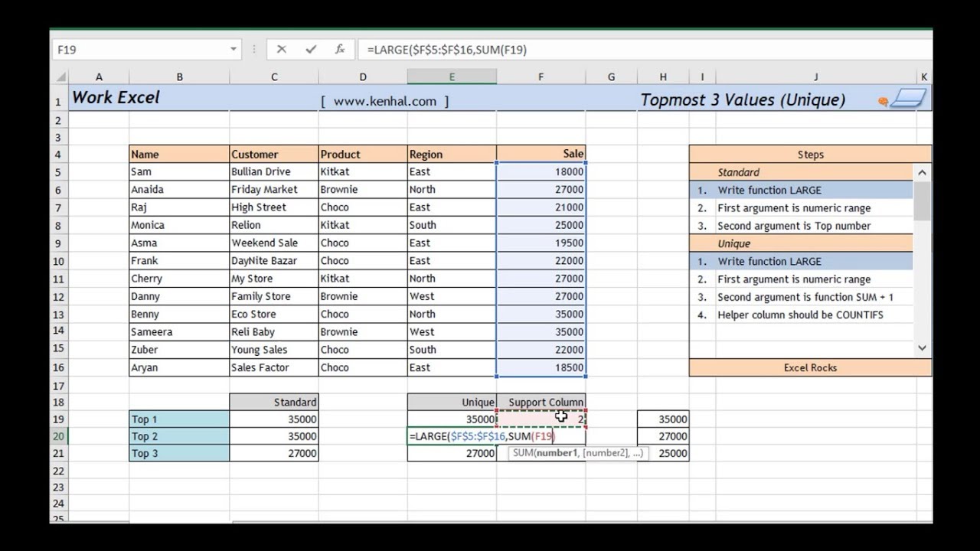Click the eraser icon in the title row
The height and width of the screenshot is (551, 980).
pyautogui.click(x=884, y=101)
